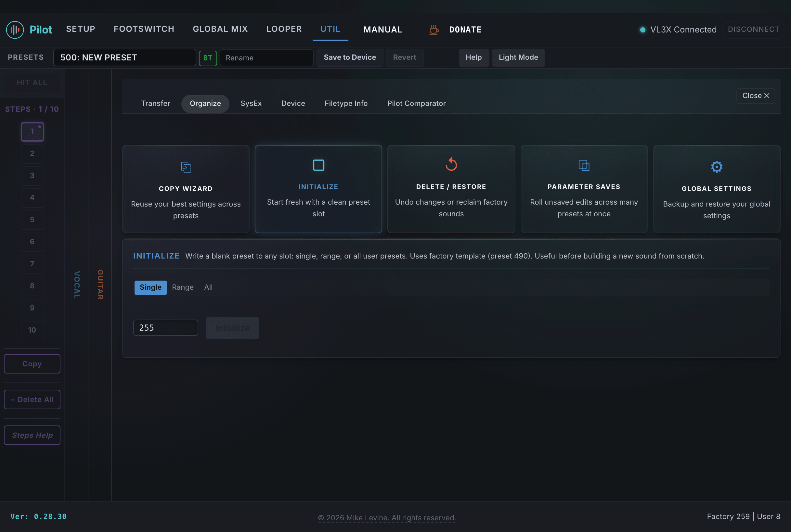Viewport: 791px width, 532px height.
Task: Select step 7
Action: pos(32,264)
